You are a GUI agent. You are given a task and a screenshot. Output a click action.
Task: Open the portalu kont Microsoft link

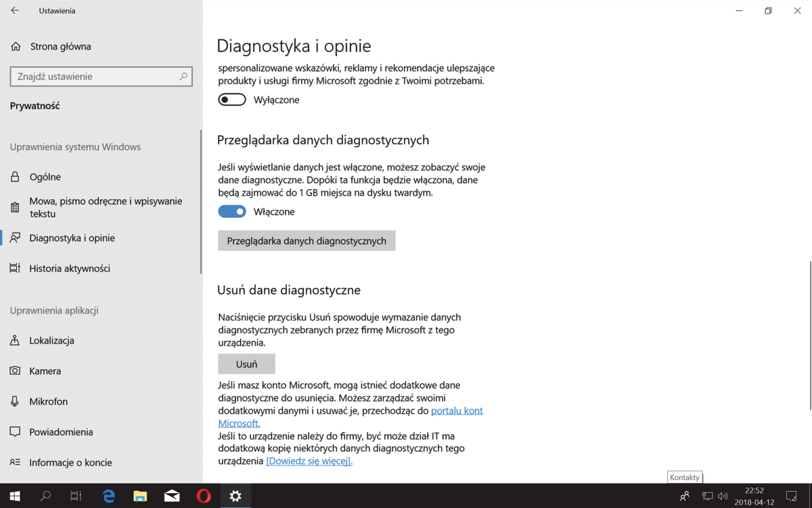tap(457, 410)
